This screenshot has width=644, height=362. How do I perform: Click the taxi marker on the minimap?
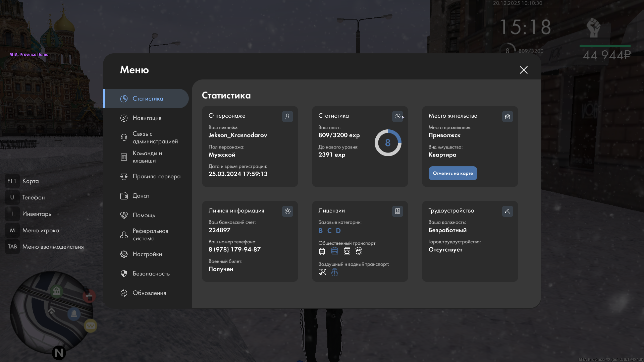(x=90, y=325)
